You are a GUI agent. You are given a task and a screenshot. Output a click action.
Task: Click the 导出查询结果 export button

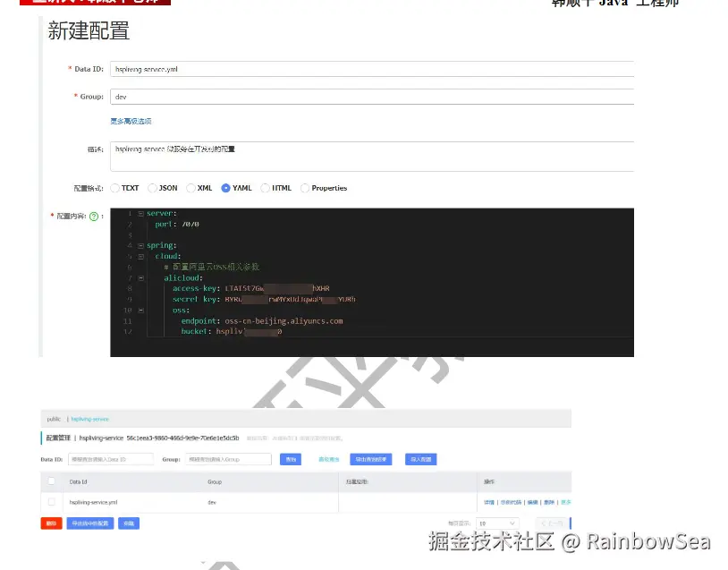pos(371,459)
